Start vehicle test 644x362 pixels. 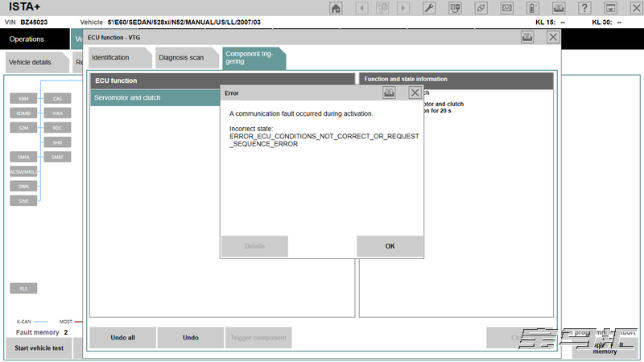[39, 348]
